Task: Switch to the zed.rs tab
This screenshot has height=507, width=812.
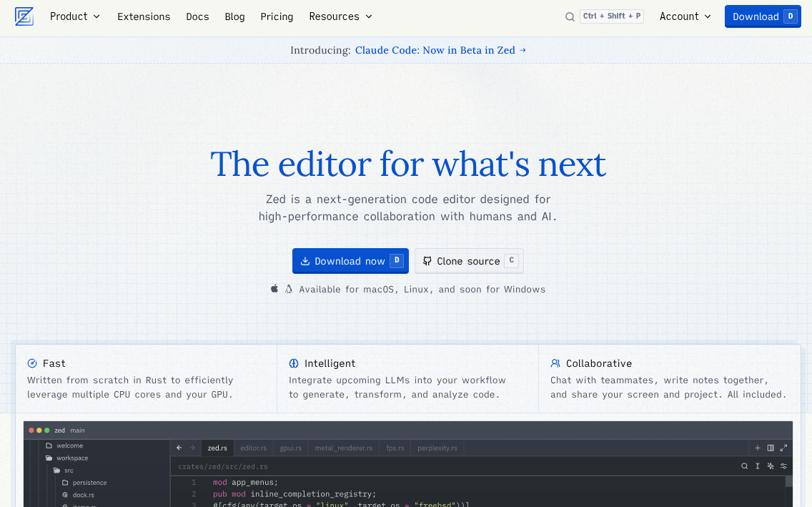Action: tap(217, 448)
